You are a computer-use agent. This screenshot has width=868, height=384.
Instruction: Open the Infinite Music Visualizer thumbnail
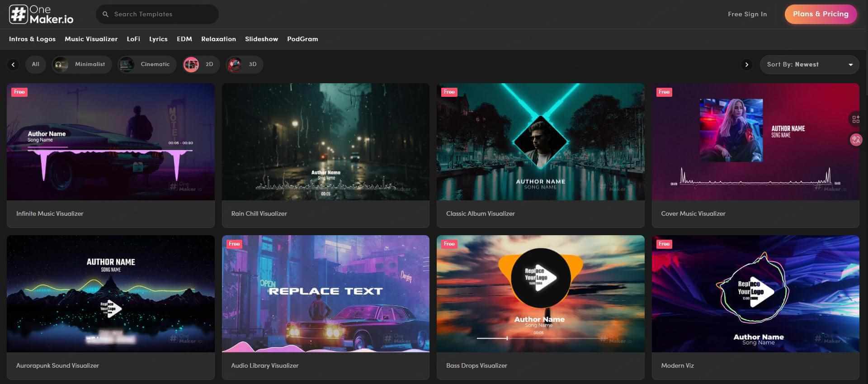(x=111, y=142)
